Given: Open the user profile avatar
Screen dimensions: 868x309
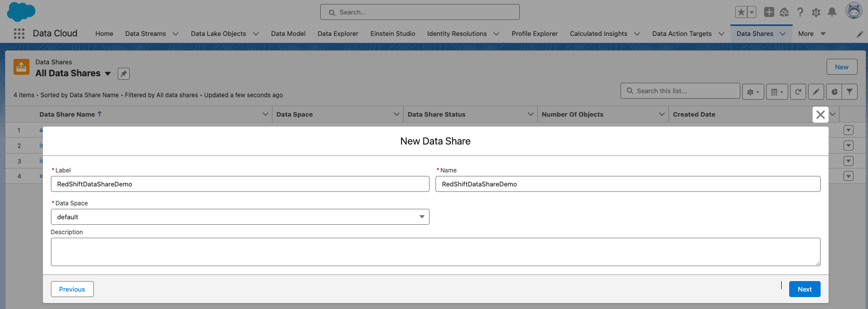Looking at the screenshot, I should [x=854, y=10].
